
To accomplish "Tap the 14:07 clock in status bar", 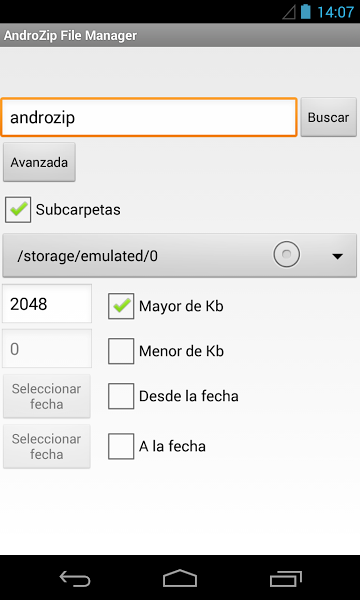I will [x=335, y=12].
